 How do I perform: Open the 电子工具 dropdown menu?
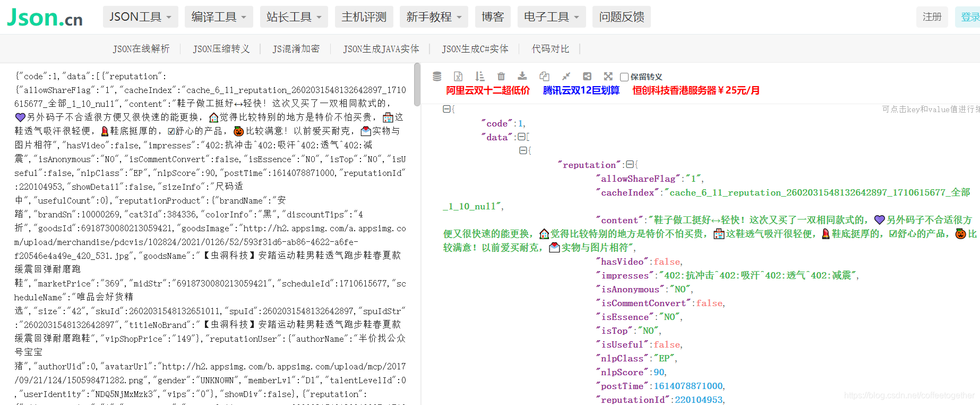(552, 17)
